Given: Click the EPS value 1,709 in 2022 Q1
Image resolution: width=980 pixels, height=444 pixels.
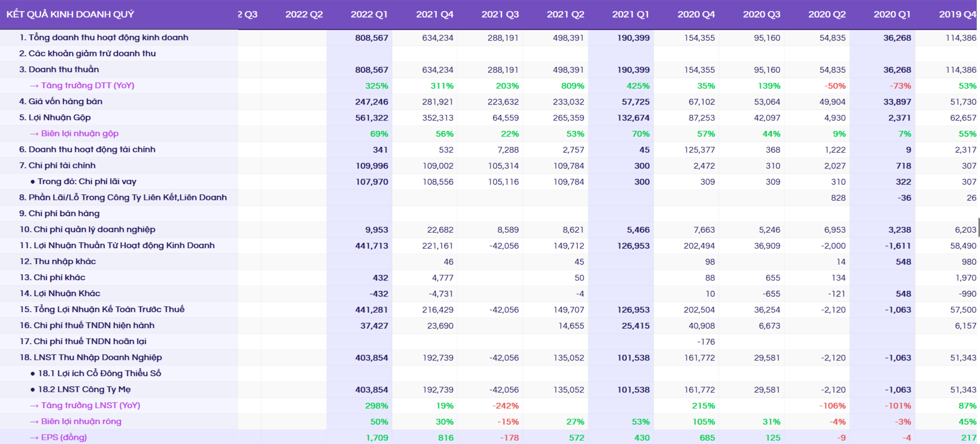Looking at the screenshot, I should click(x=377, y=438).
